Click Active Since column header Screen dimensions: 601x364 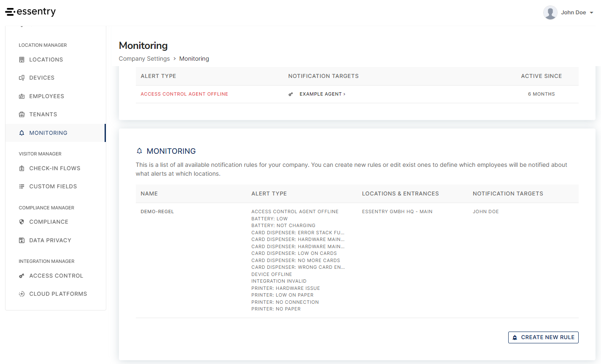point(542,76)
